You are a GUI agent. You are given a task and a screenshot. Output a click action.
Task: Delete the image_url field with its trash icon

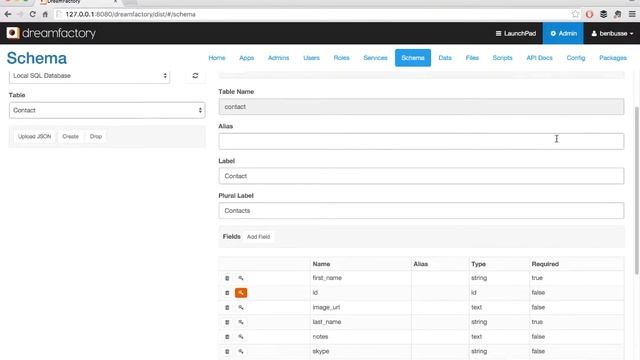click(227, 307)
